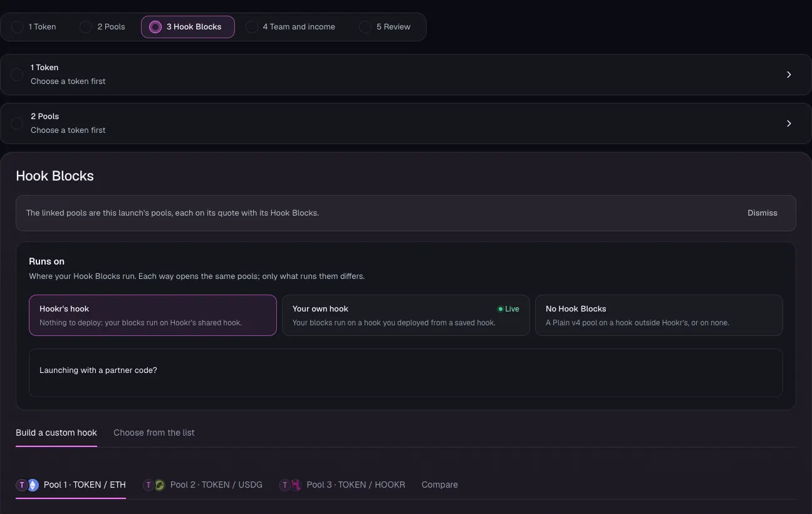The width and height of the screenshot is (812, 514).
Task: Open the 5 Review step
Action: click(x=385, y=27)
